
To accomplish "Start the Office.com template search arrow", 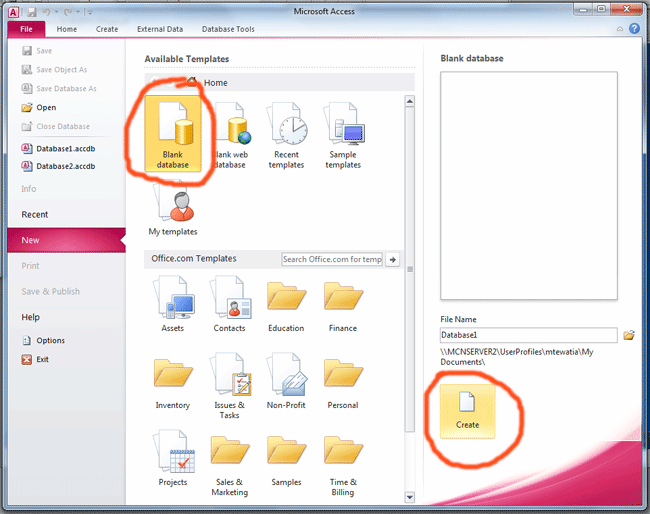I will coord(393,259).
